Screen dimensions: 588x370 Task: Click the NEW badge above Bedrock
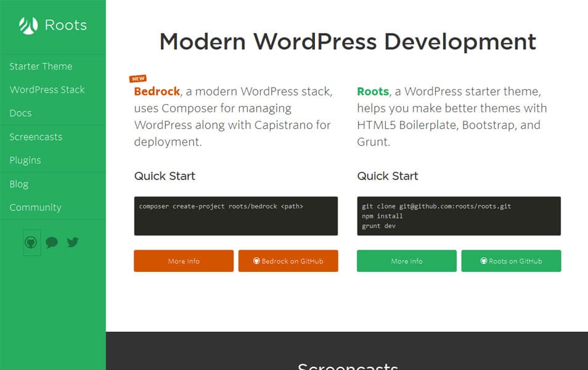pos(138,78)
